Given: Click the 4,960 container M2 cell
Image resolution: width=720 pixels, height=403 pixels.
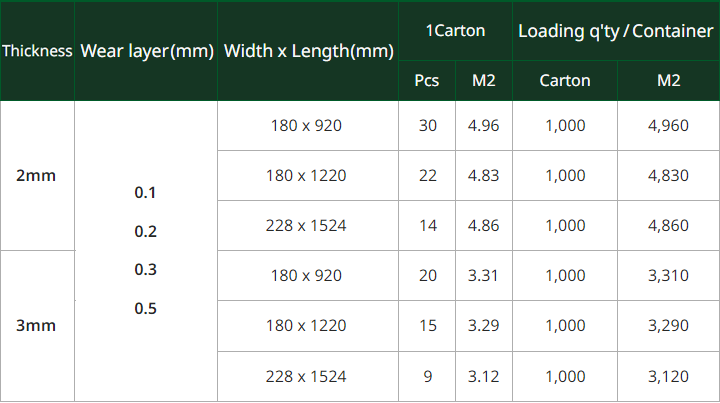Looking at the screenshot, I should (x=668, y=126).
